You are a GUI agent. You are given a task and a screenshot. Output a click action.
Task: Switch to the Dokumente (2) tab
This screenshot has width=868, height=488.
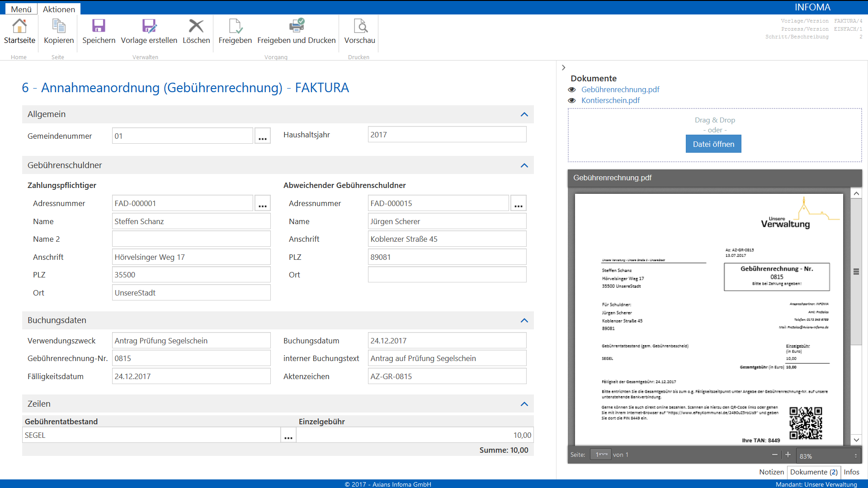point(814,472)
